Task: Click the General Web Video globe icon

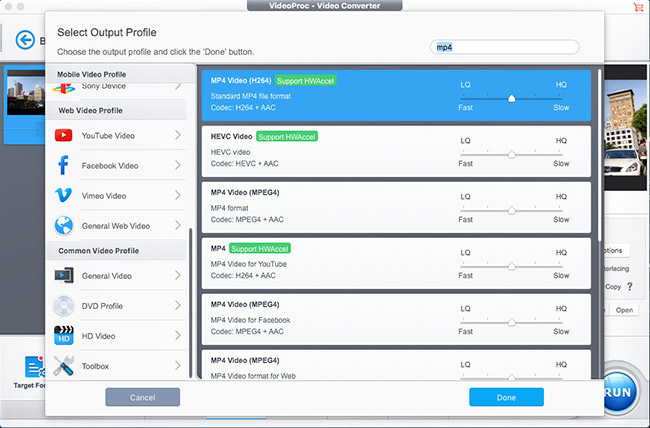Action: click(63, 226)
